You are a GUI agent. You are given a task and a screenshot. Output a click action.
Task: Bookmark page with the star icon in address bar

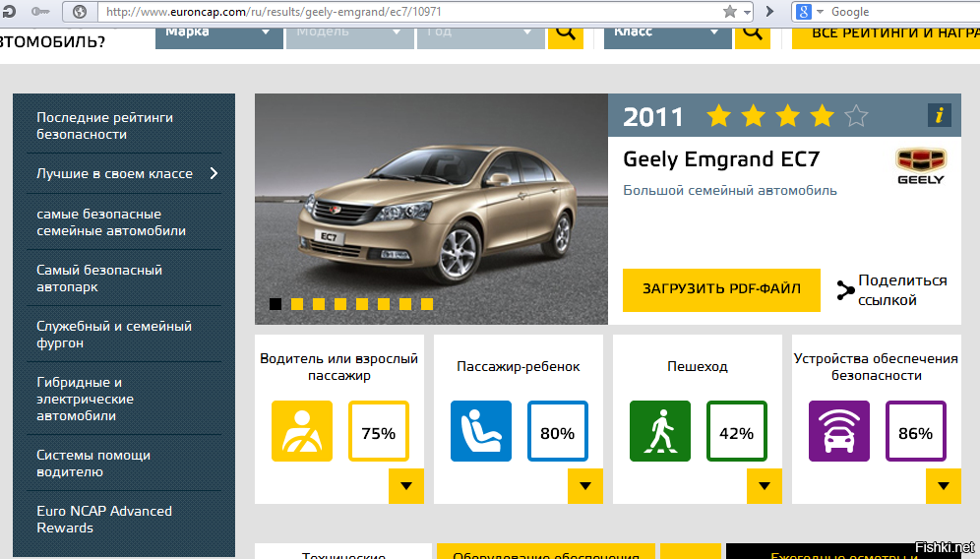point(730,12)
